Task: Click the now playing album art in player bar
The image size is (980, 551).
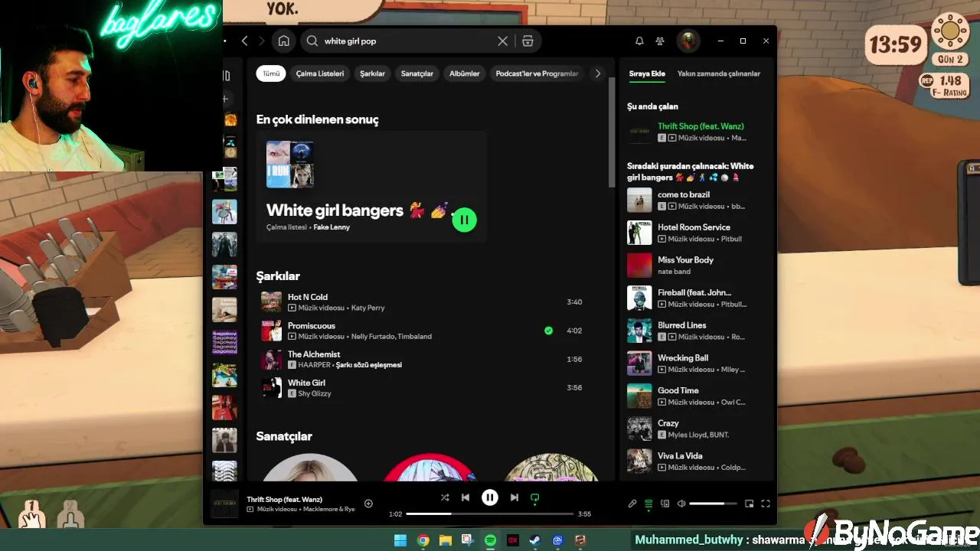Action: [224, 504]
